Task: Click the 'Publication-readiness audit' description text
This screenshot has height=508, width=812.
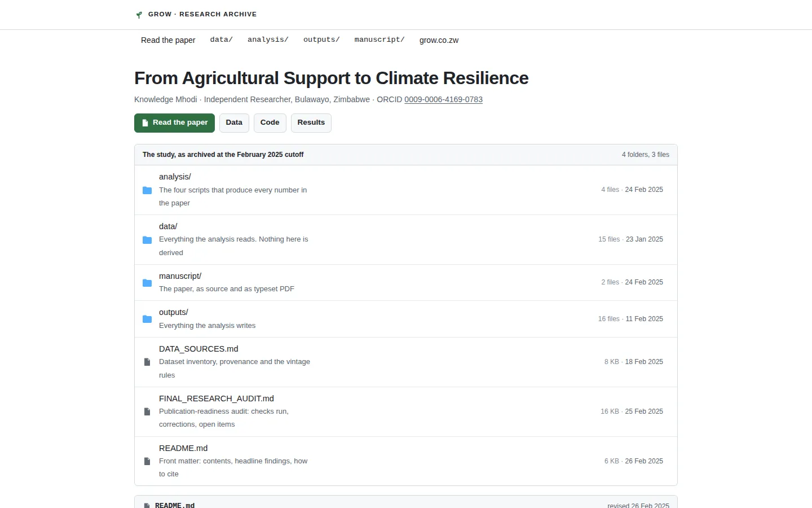Action: click(224, 418)
